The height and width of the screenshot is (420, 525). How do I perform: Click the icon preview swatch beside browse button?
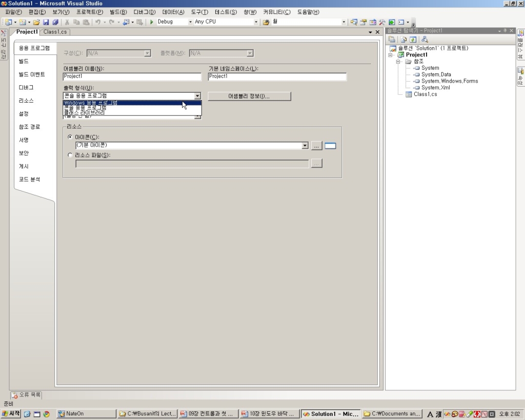(330, 146)
